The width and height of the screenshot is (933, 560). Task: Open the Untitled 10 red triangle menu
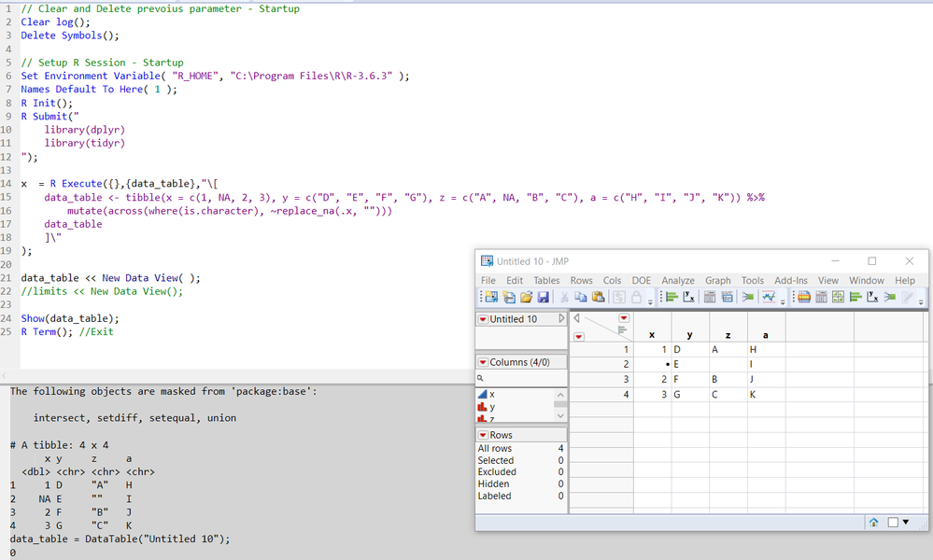tap(483, 319)
